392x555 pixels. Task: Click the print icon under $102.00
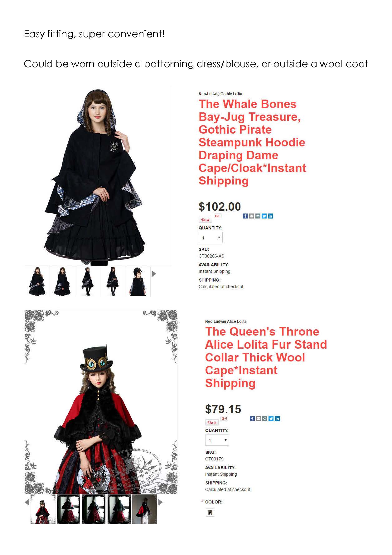tap(258, 216)
